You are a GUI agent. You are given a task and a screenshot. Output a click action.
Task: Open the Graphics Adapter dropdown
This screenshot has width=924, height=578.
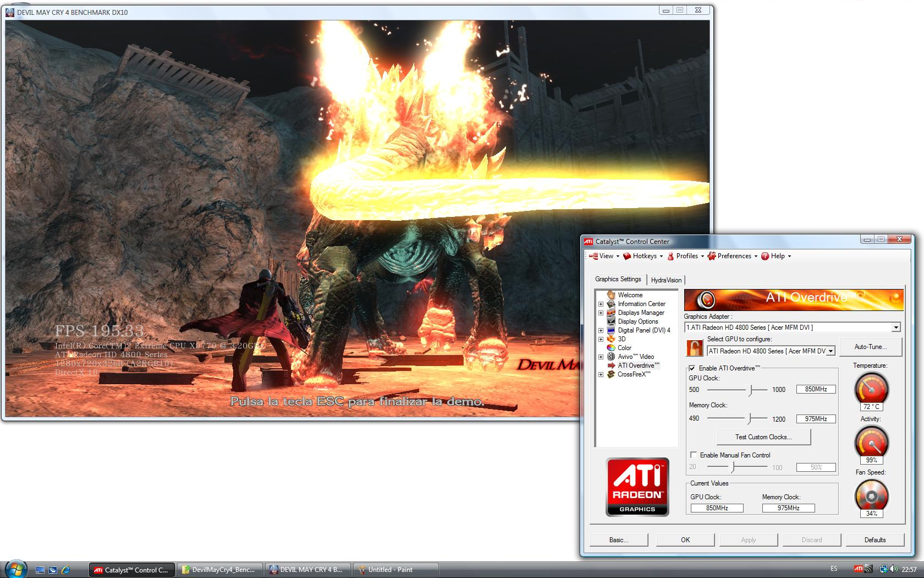click(x=896, y=328)
